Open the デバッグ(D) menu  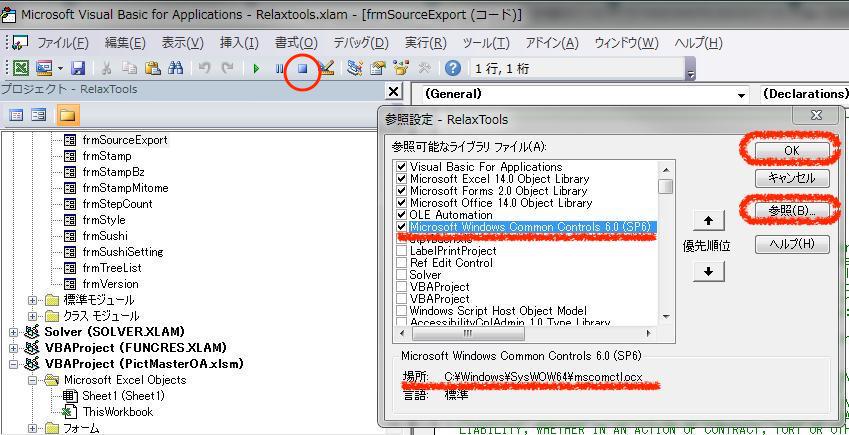[361, 43]
